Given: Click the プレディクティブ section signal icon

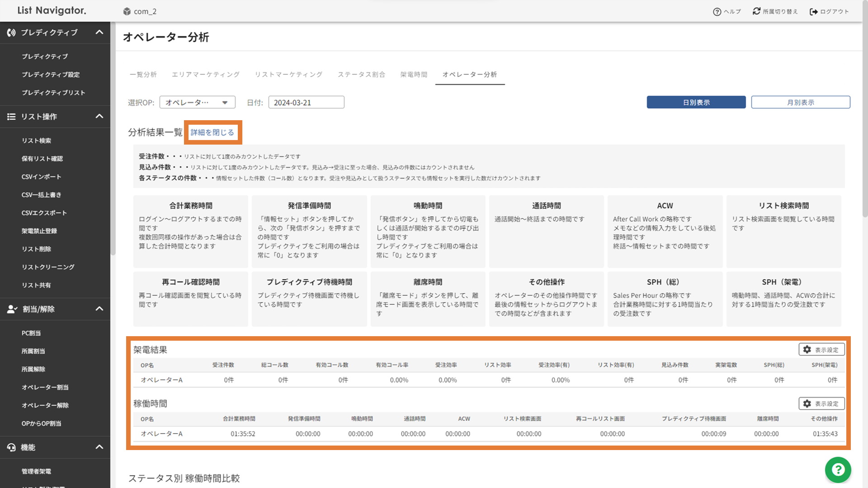Looking at the screenshot, I should tap(11, 33).
